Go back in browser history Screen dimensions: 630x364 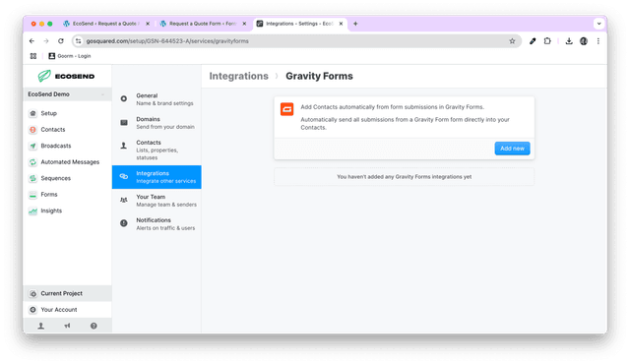tap(31, 41)
